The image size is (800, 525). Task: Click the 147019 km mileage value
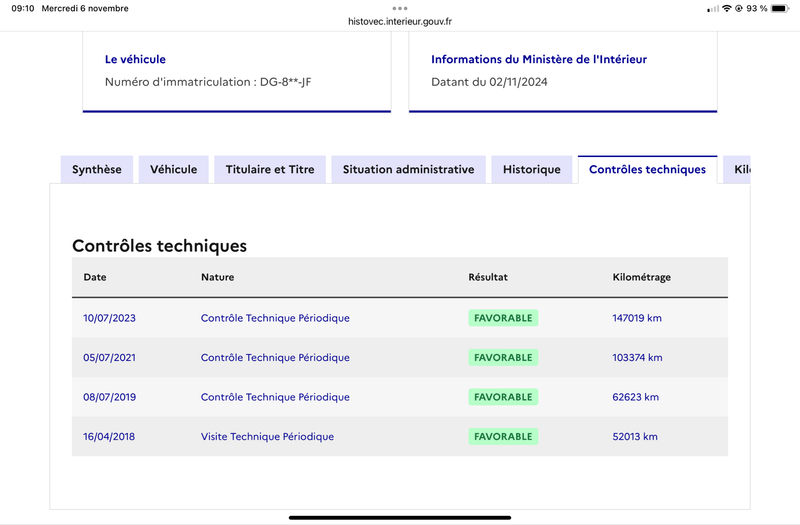tap(637, 318)
